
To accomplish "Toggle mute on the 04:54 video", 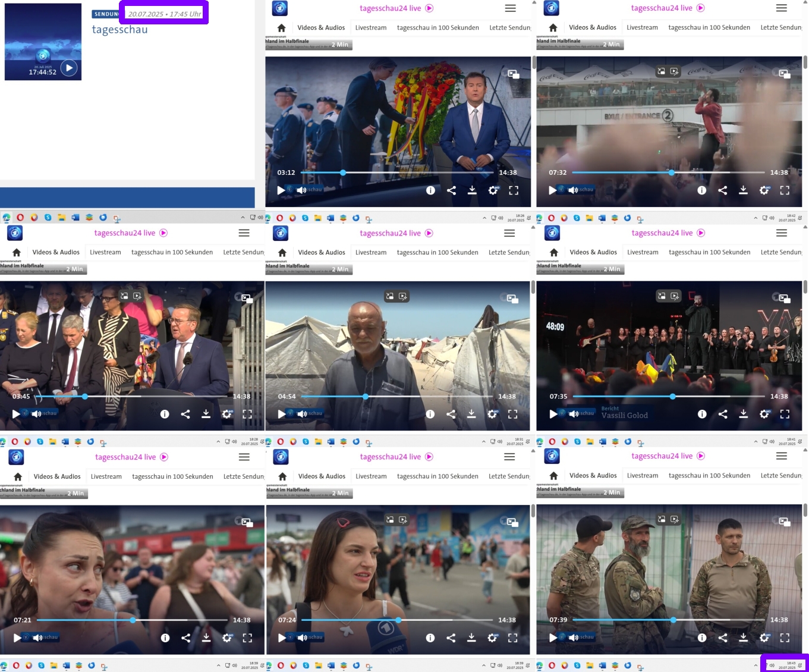I will click(x=302, y=414).
